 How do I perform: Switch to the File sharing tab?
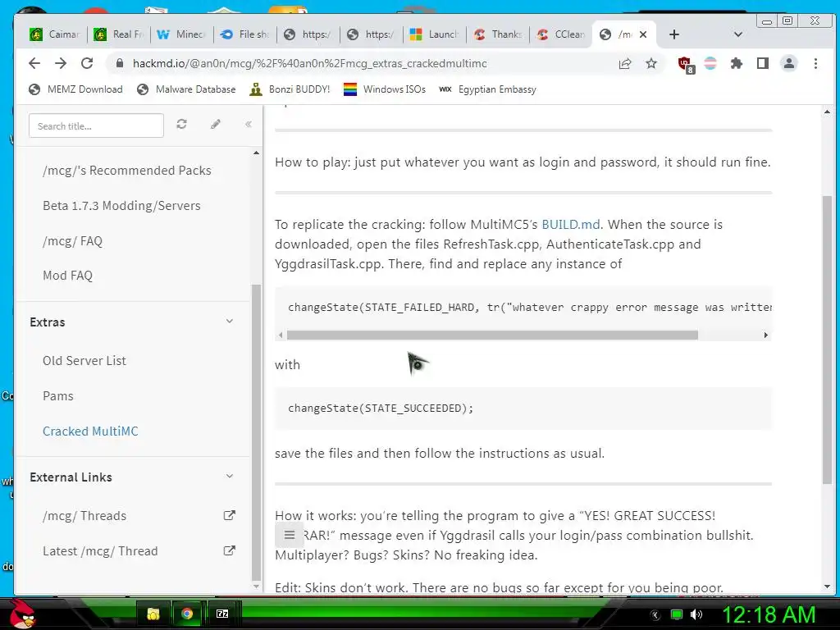[x=244, y=34]
